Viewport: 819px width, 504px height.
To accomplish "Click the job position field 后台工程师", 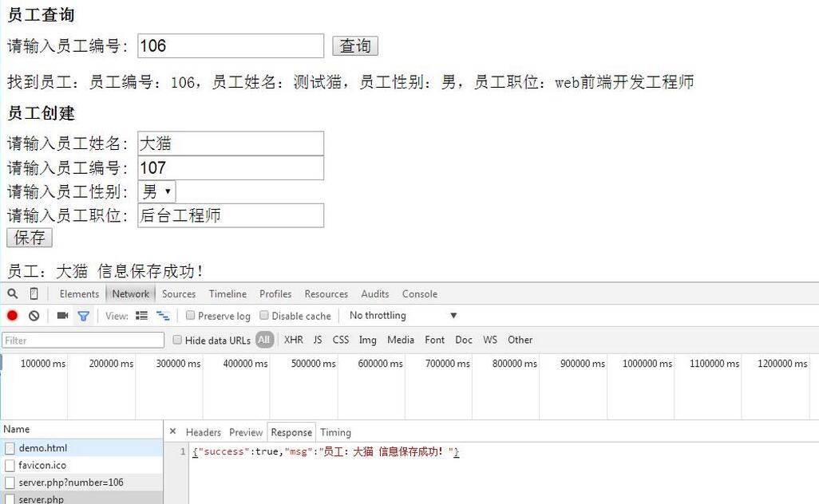I will tap(231, 215).
